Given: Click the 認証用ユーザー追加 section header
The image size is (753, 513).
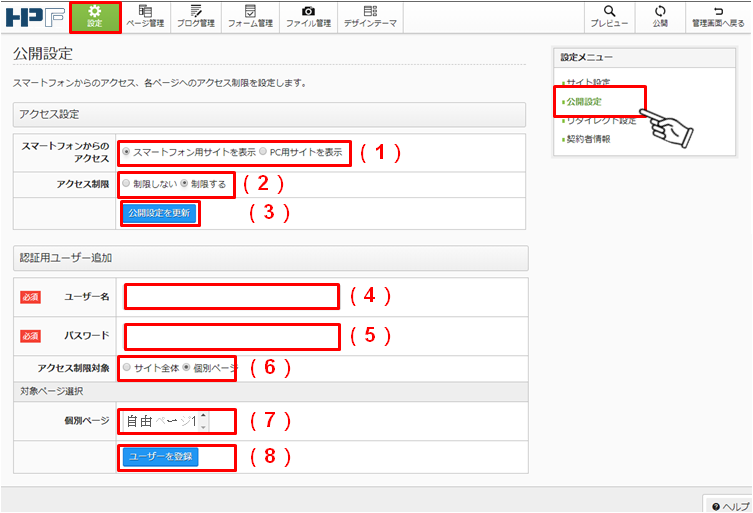Looking at the screenshot, I should click(271, 258).
